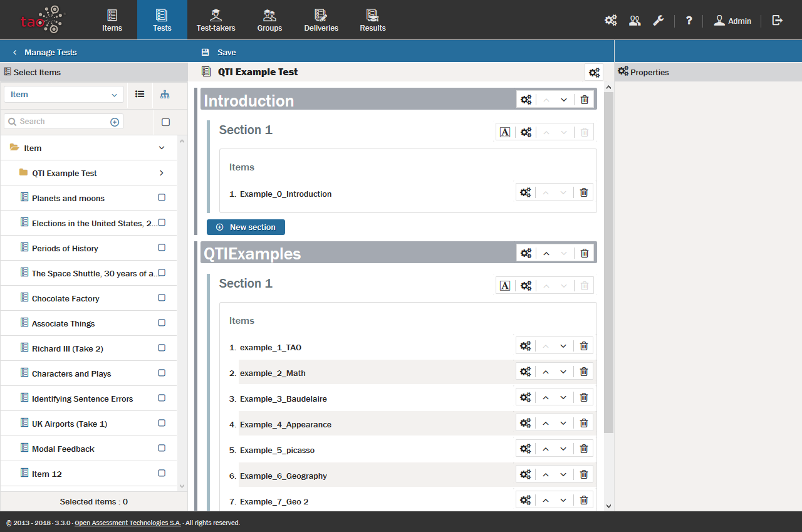Collapse the Item root folder

(x=162, y=148)
